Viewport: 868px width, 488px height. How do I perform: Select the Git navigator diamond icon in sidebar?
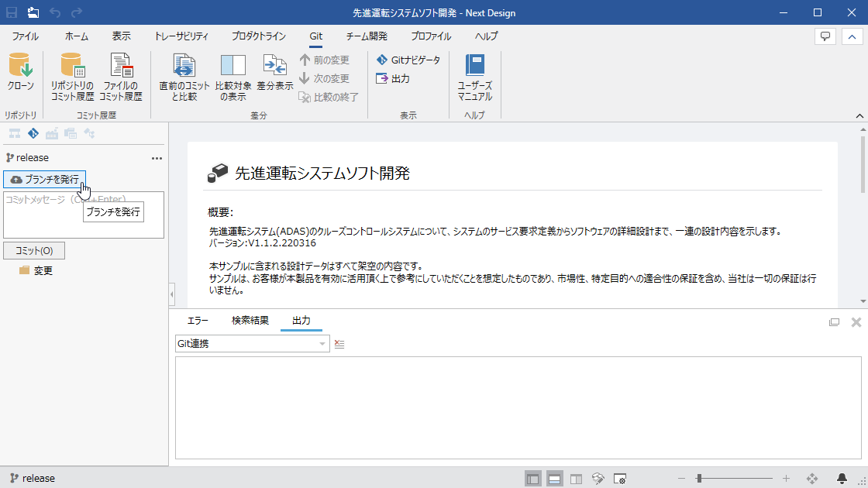(33, 133)
